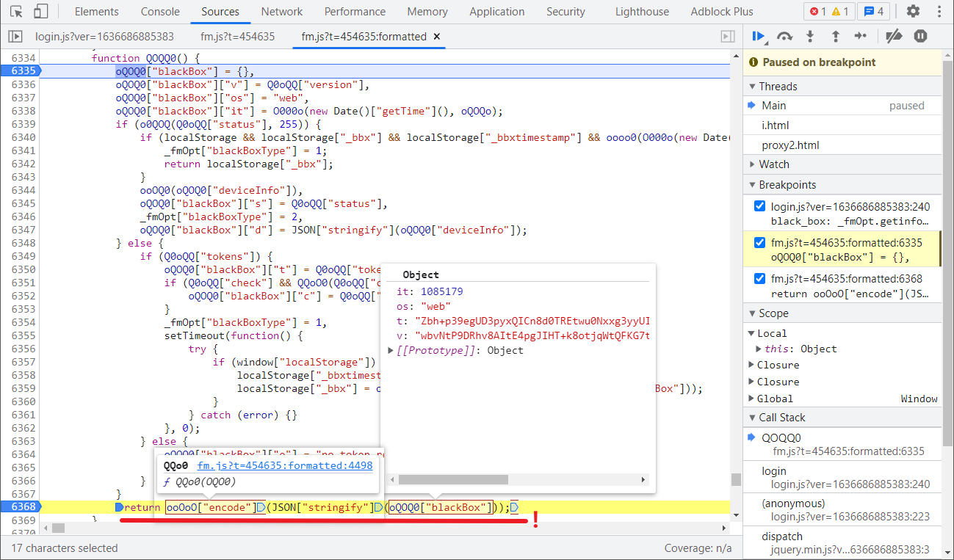Toggle the device toolbar icon

[41, 12]
